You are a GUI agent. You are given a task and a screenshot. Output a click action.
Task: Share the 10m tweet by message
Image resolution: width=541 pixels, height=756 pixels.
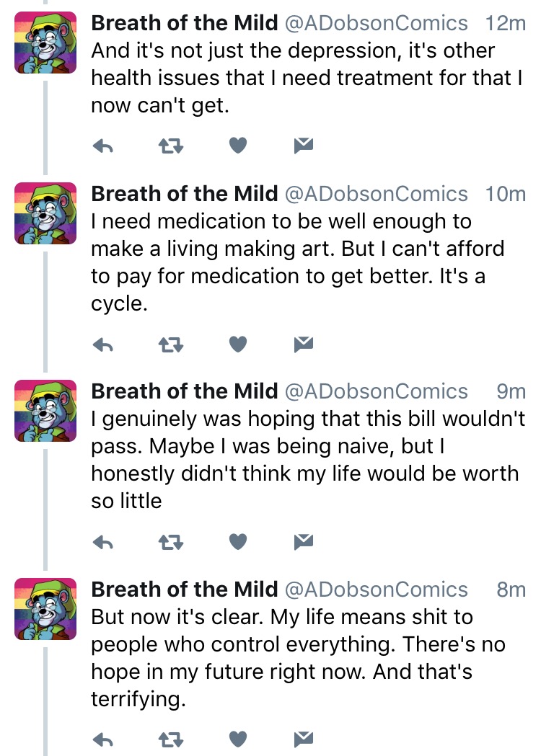coord(304,344)
